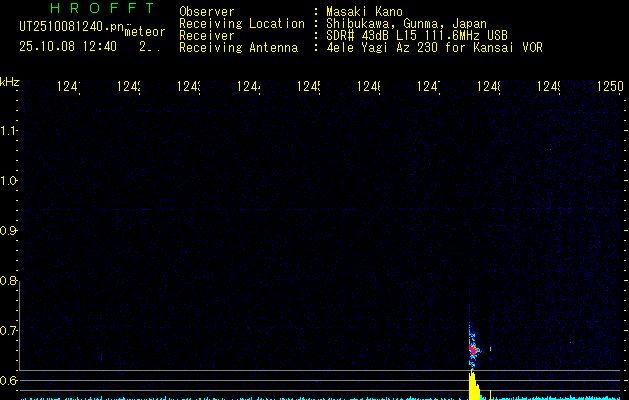Select the UT2510081240 filename label
Image resolution: width=629 pixels, height=400 pixels.
[72, 24]
